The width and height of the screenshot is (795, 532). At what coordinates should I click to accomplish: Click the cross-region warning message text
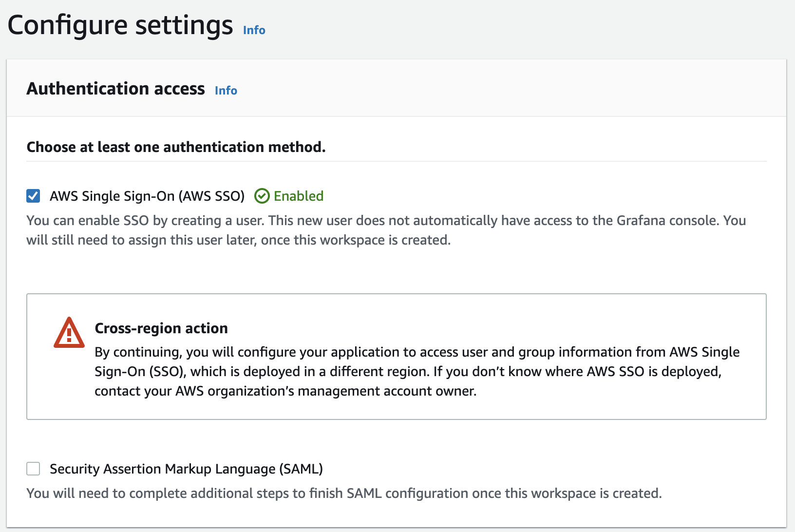[x=417, y=371]
